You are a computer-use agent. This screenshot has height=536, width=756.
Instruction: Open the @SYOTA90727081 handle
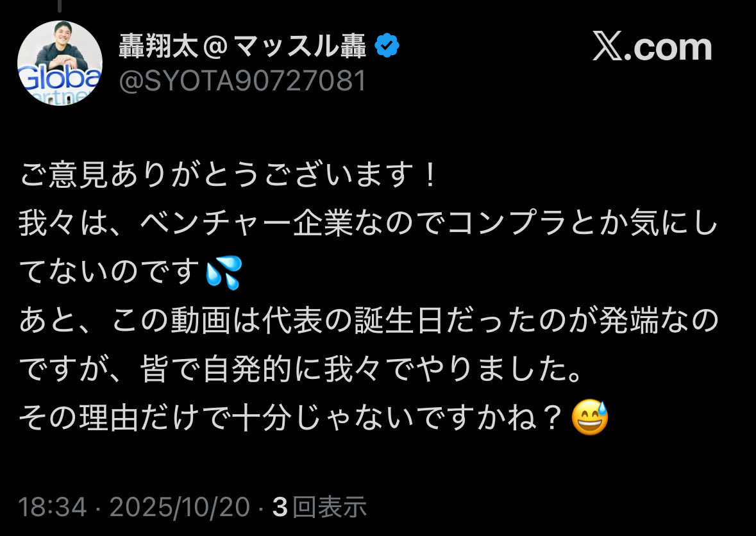pyautogui.click(x=242, y=81)
